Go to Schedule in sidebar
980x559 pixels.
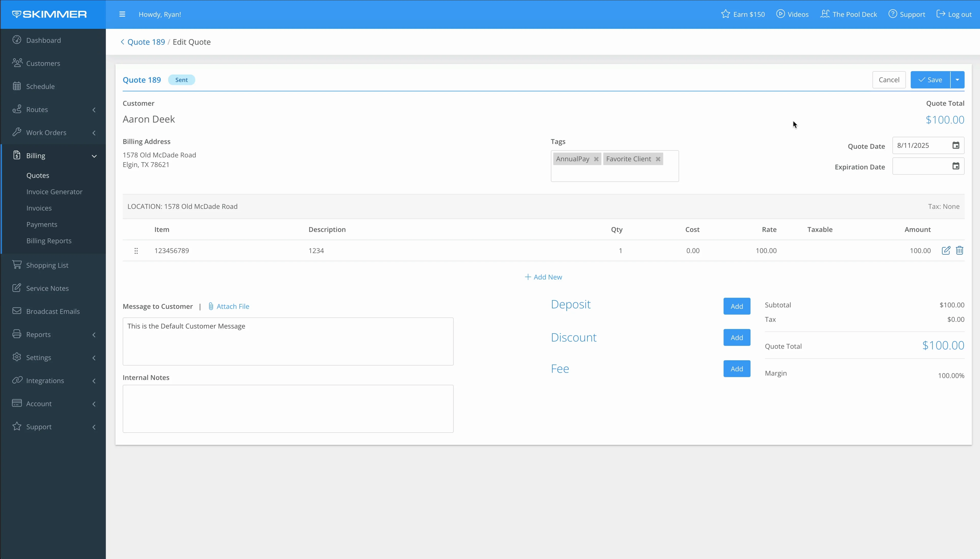click(53, 86)
